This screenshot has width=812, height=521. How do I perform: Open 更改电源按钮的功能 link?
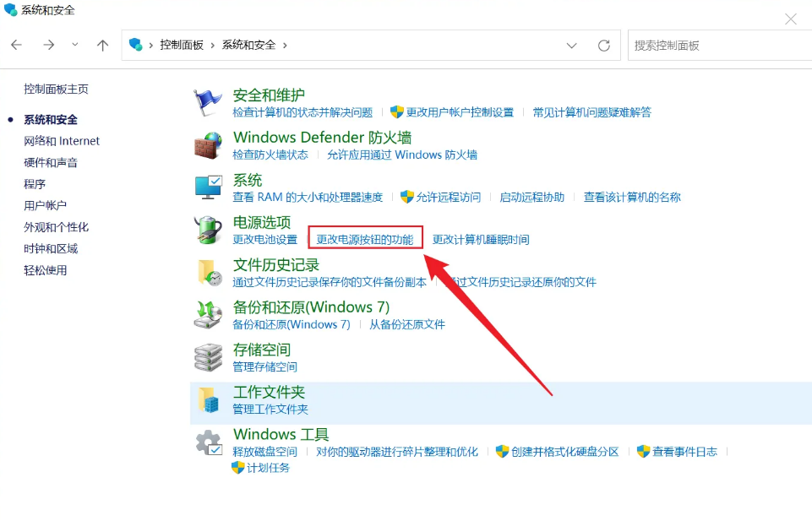click(365, 240)
